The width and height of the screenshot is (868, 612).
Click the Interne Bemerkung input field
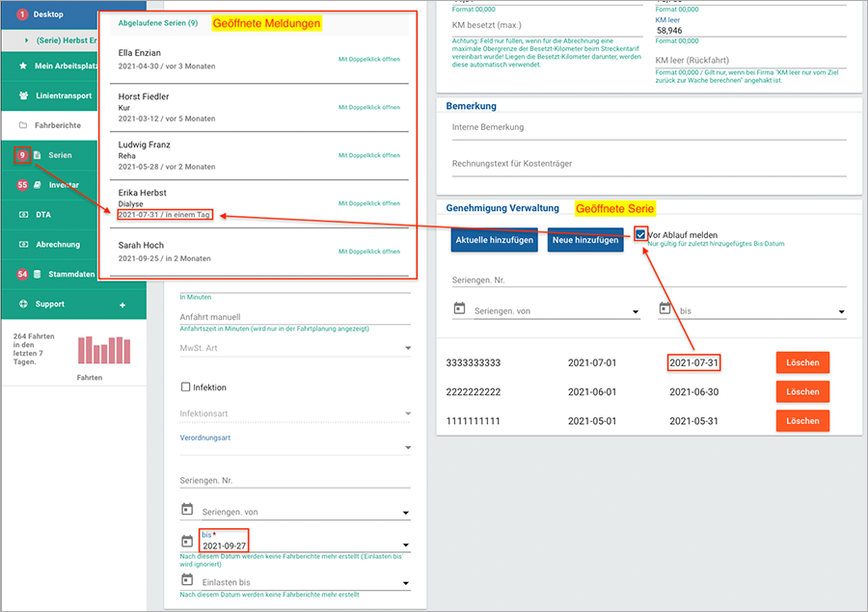point(648,127)
